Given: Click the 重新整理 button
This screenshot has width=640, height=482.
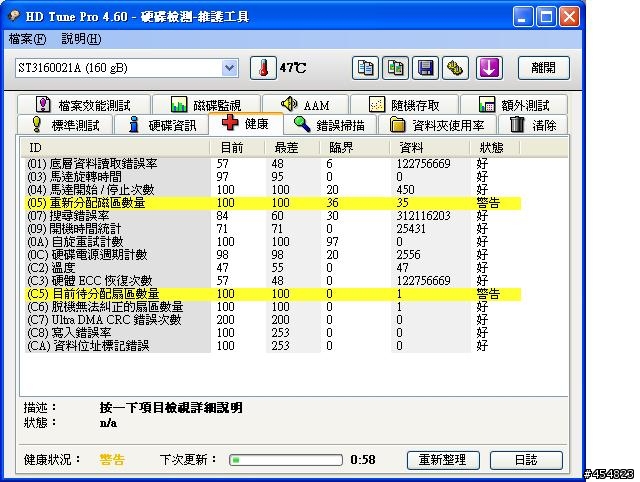Looking at the screenshot, I should coord(443,460).
